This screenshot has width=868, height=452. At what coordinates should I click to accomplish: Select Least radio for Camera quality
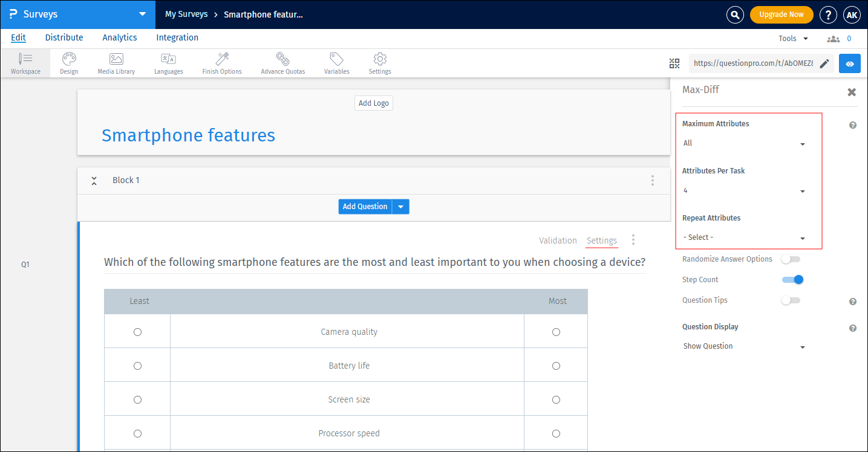(137, 332)
